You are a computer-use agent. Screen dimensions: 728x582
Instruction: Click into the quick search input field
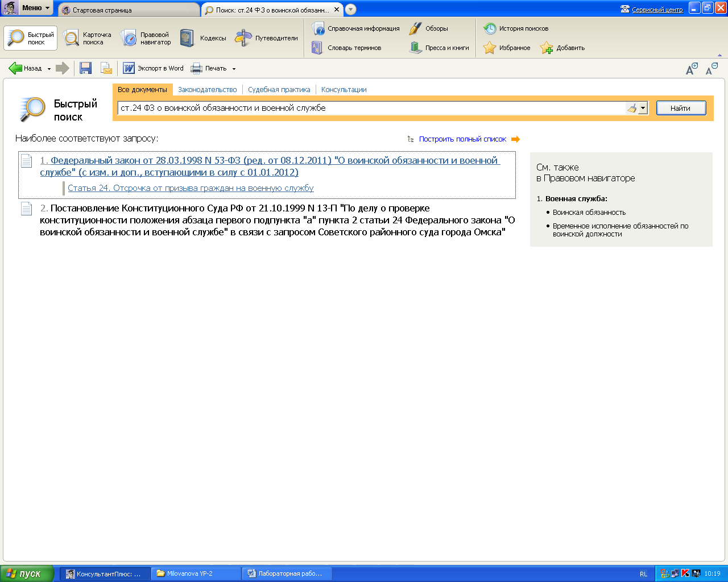point(372,108)
